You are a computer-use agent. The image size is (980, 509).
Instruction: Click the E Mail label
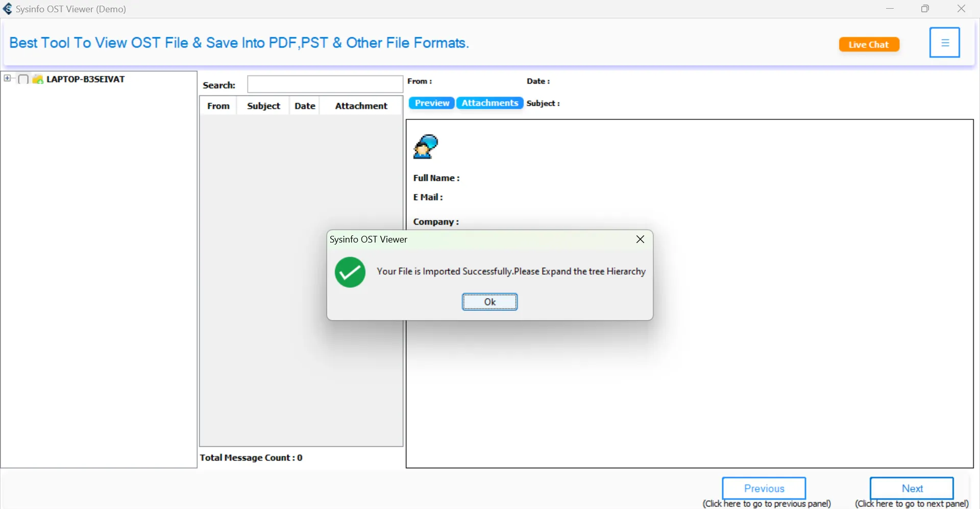pos(428,197)
